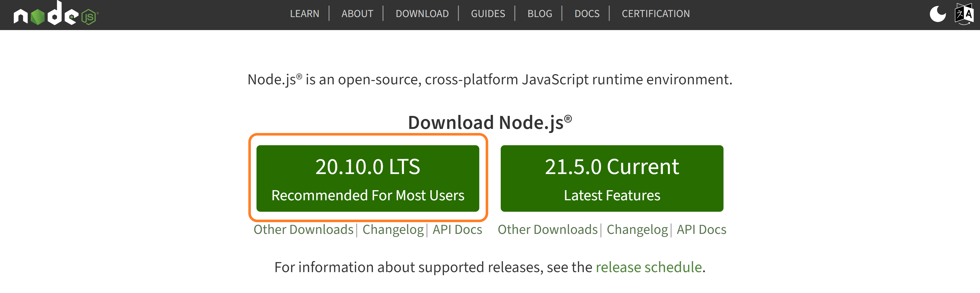This screenshot has width=980, height=293.
Task: View Changelog for 21.5.0 Current
Action: pos(637,230)
